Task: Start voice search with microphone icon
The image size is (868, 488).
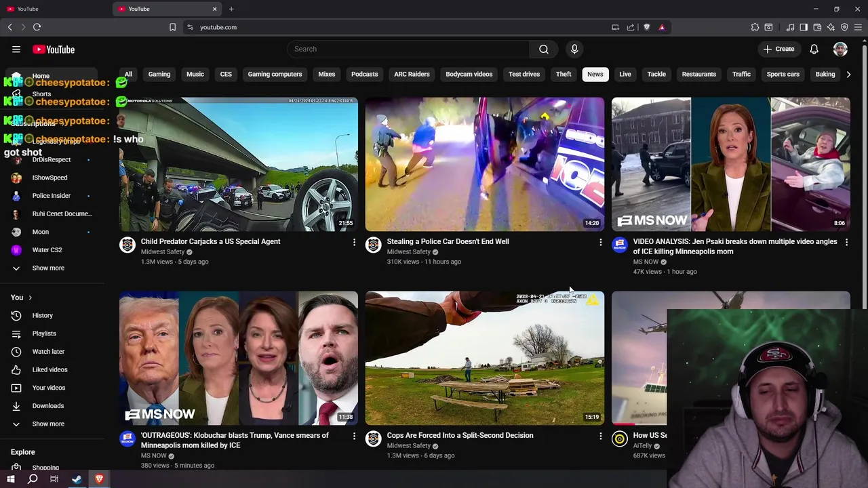Action: click(x=574, y=49)
